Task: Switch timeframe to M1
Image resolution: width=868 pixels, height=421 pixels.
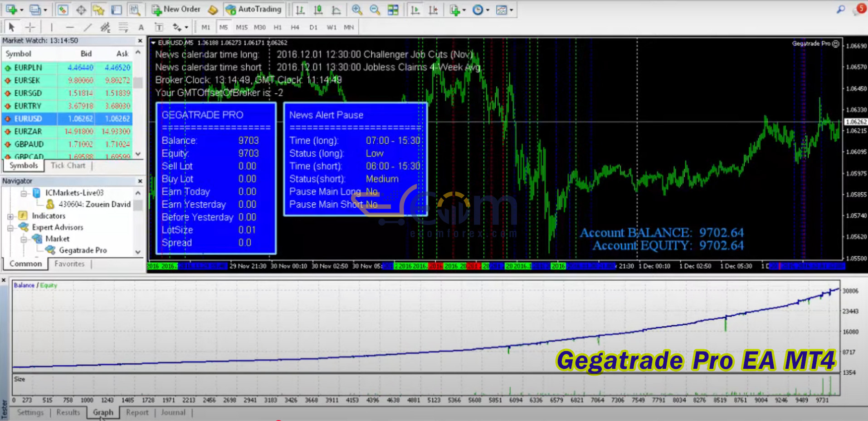Action: (206, 27)
